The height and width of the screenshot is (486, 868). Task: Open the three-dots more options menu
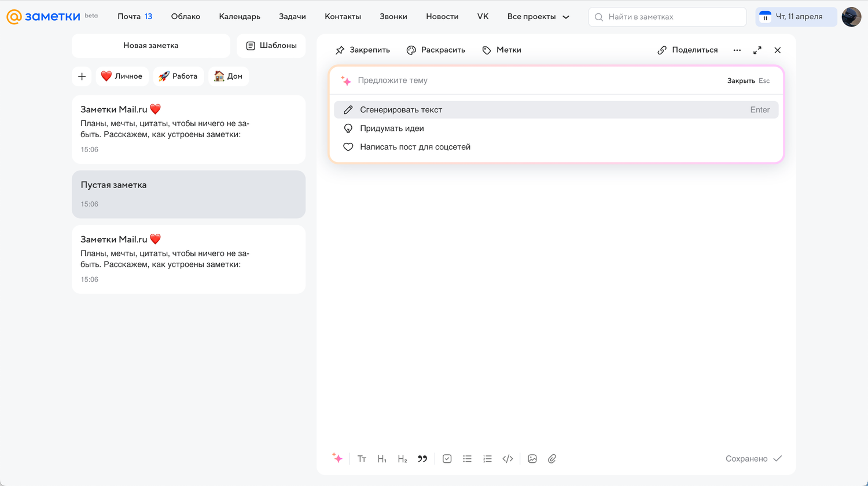coord(737,50)
